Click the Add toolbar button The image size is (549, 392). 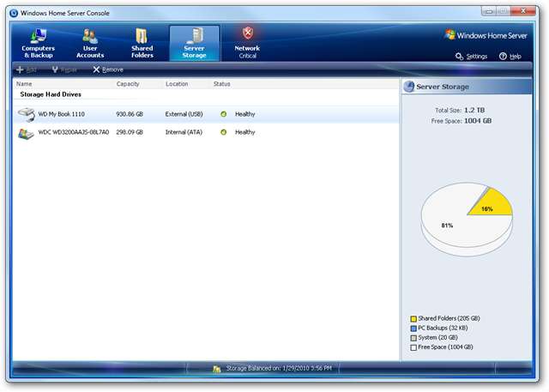point(27,69)
